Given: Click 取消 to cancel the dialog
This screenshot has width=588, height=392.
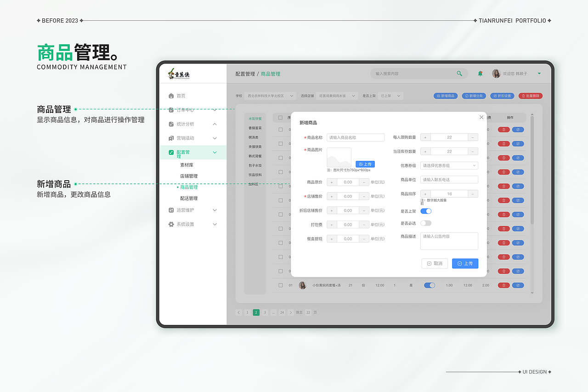Looking at the screenshot, I should [435, 264].
